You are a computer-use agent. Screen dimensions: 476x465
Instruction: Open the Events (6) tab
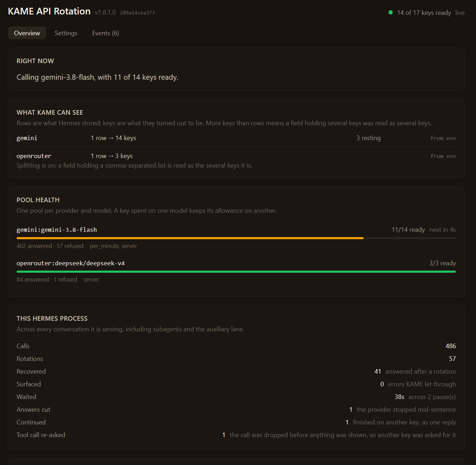[x=105, y=33]
